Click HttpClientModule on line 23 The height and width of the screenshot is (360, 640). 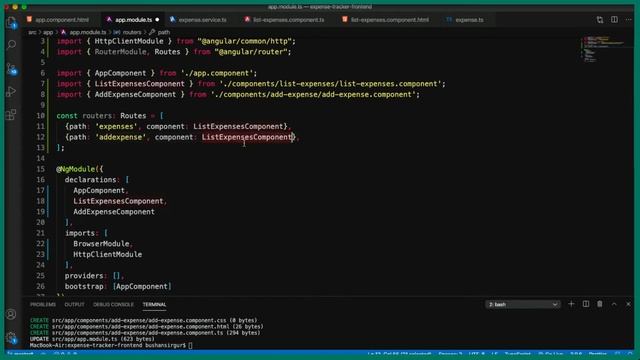coord(108,254)
